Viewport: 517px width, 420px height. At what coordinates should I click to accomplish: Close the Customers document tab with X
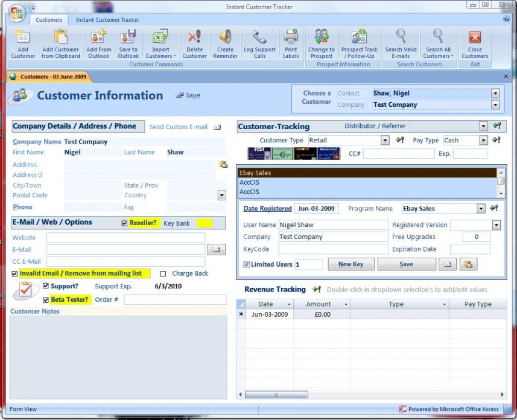(506, 77)
